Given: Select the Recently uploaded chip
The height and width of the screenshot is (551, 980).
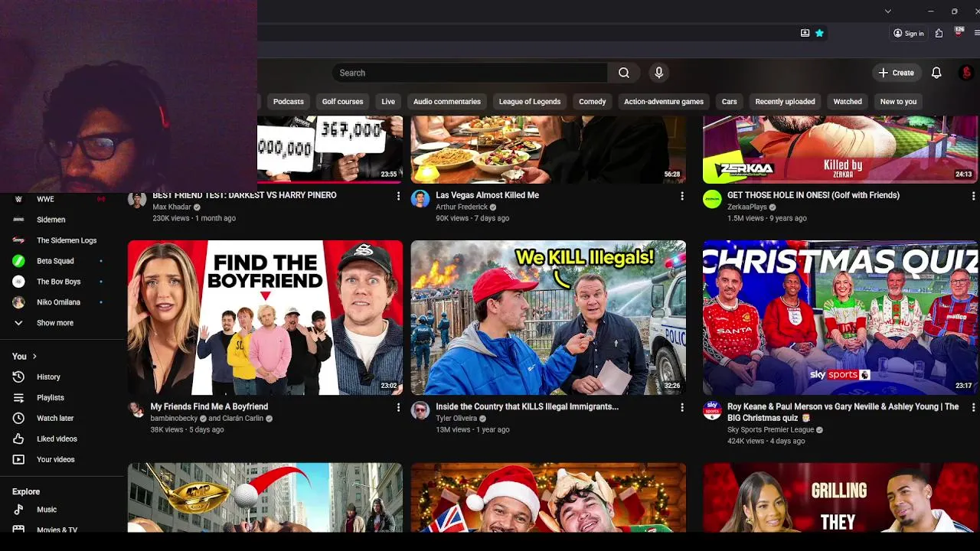Looking at the screenshot, I should tap(785, 102).
